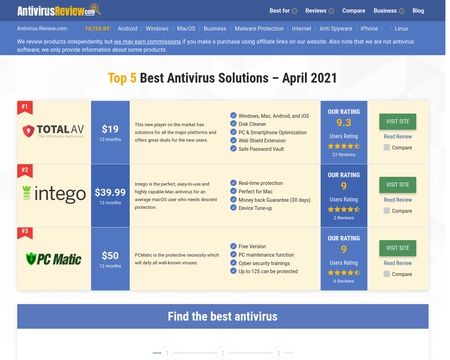Filter by Windows
The height and width of the screenshot is (360, 450).
click(x=157, y=29)
